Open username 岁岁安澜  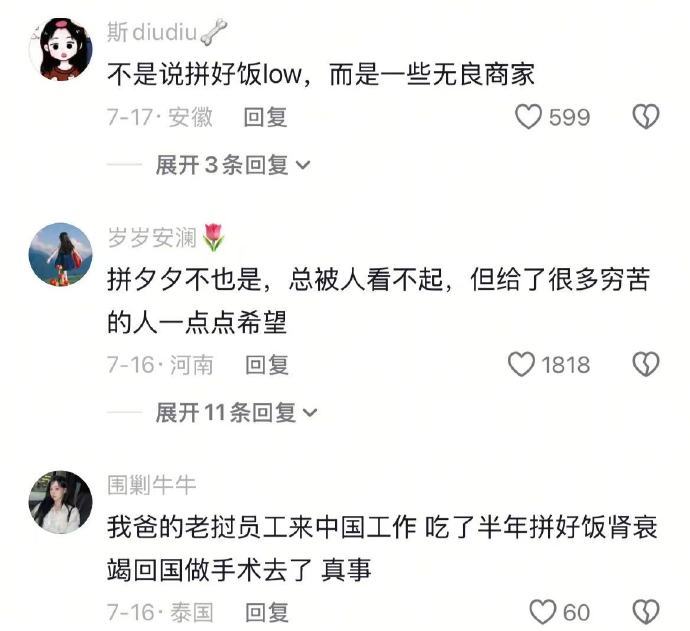(x=166, y=238)
